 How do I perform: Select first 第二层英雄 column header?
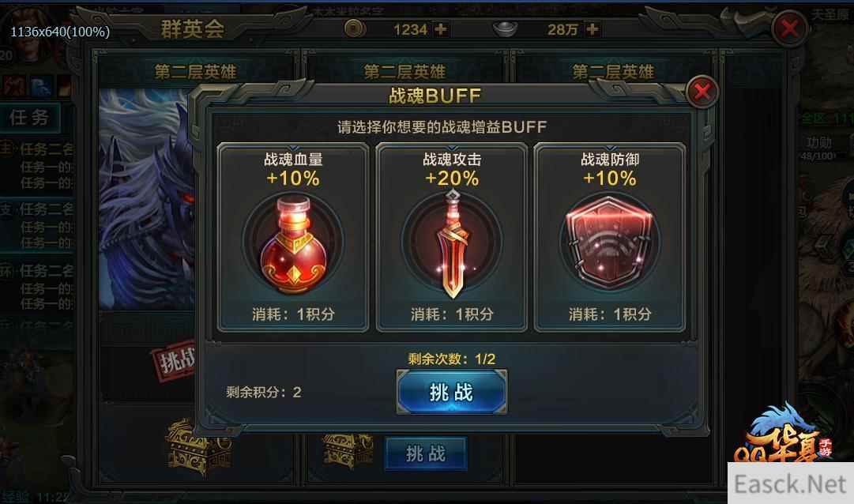(x=195, y=71)
